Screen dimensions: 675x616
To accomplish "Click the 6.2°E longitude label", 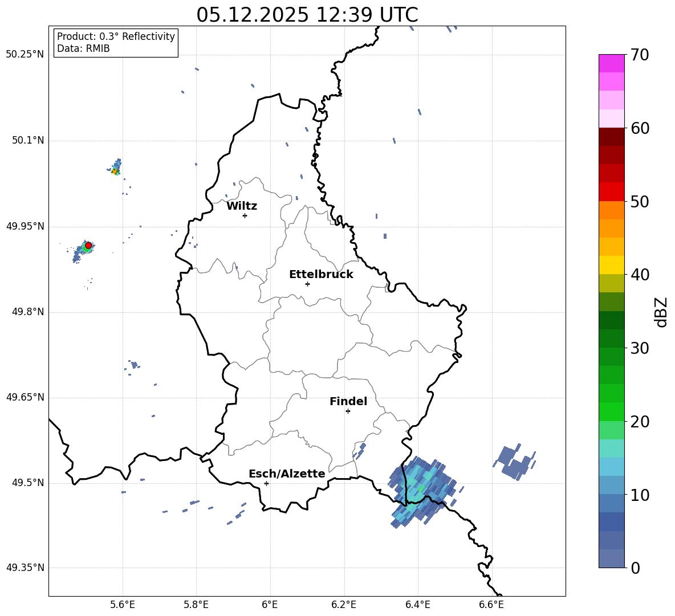I will click(x=344, y=605).
